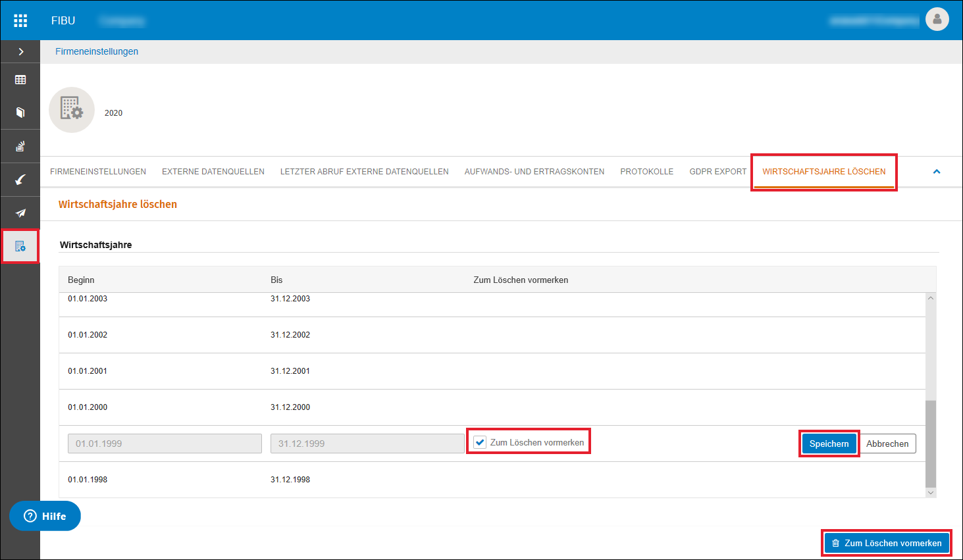Click the company settings building gear icon
Image resolution: width=963 pixels, height=560 pixels.
72,110
